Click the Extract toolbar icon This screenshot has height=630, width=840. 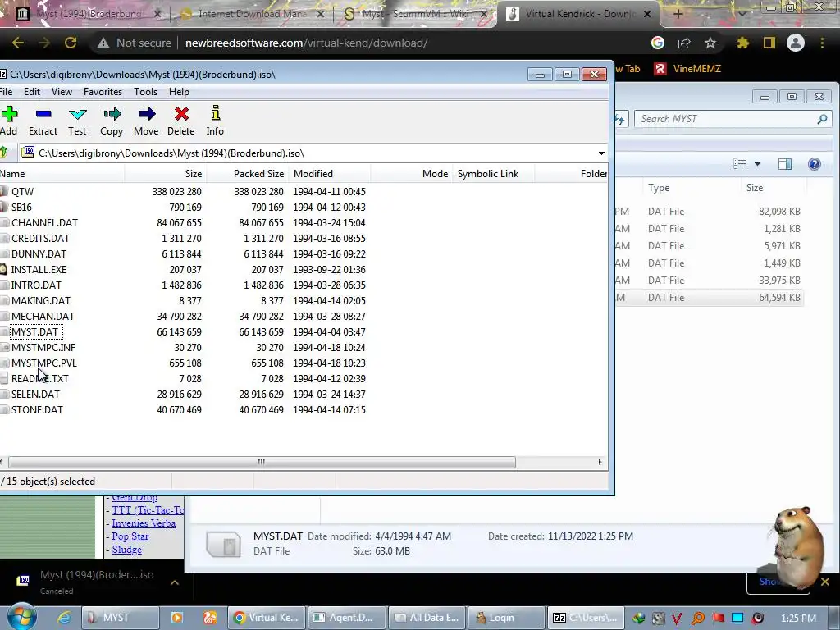point(43,121)
